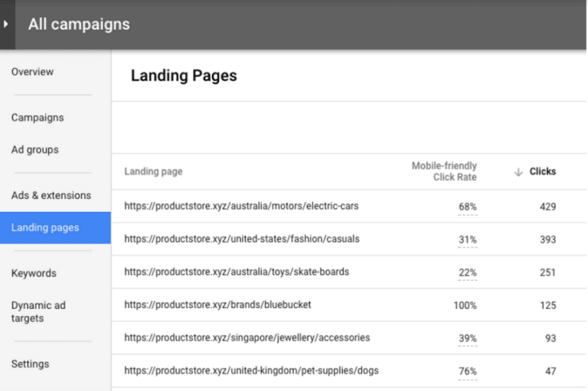Screen dimensions: 588x391
Task: Open the australia/motors/electric-cars landing page URL
Action: point(241,207)
